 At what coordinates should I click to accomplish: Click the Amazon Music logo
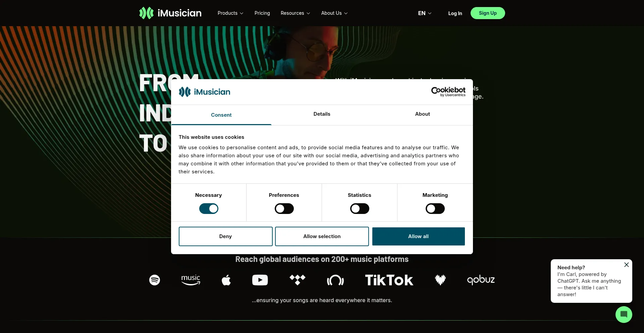(191, 280)
